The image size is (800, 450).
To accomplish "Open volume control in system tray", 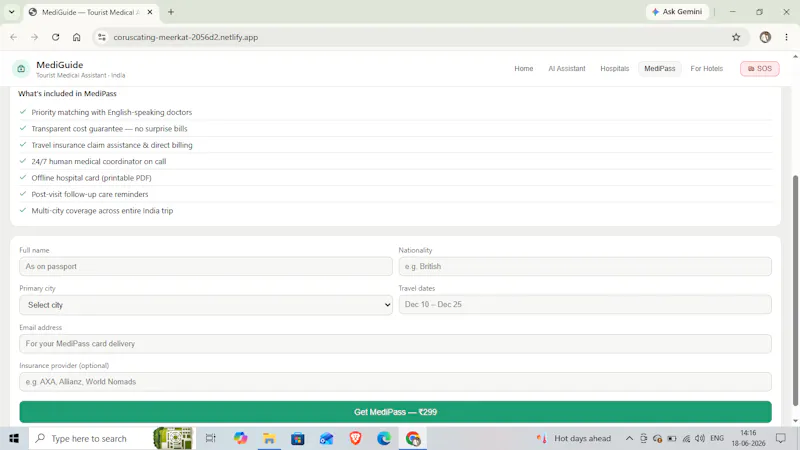I will 700,438.
